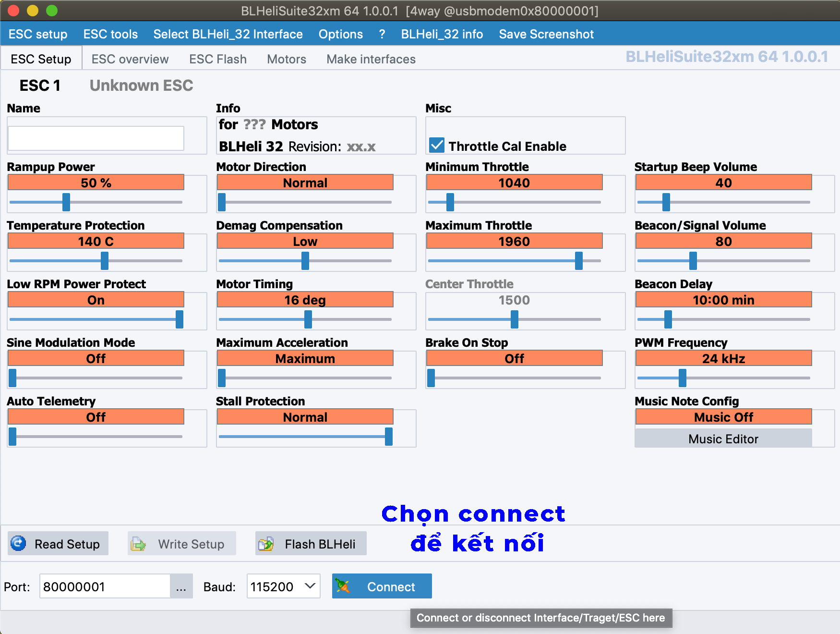The image size is (840, 634).
Task: Click the Auto Telemetry slider handle
Action: tap(12, 437)
